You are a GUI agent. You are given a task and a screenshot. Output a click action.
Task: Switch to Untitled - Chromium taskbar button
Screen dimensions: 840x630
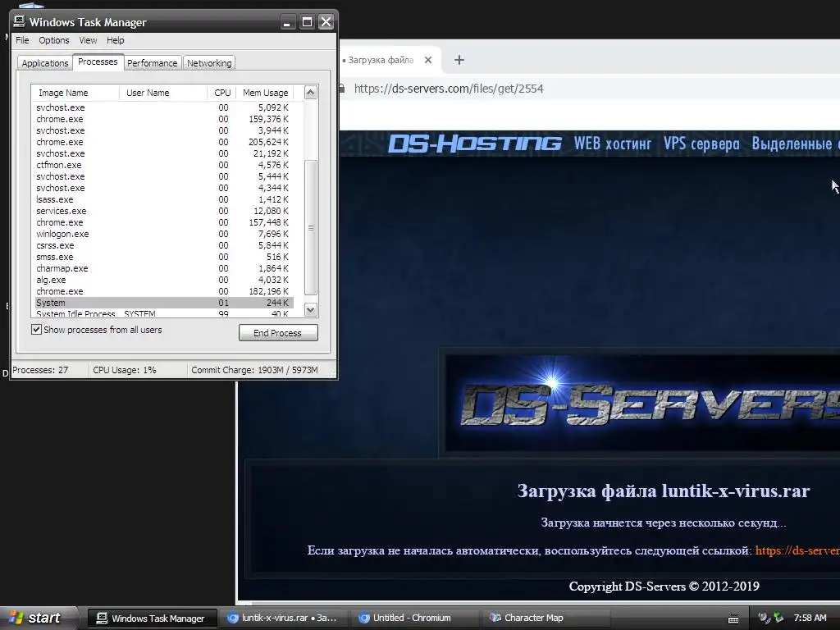(x=414, y=619)
